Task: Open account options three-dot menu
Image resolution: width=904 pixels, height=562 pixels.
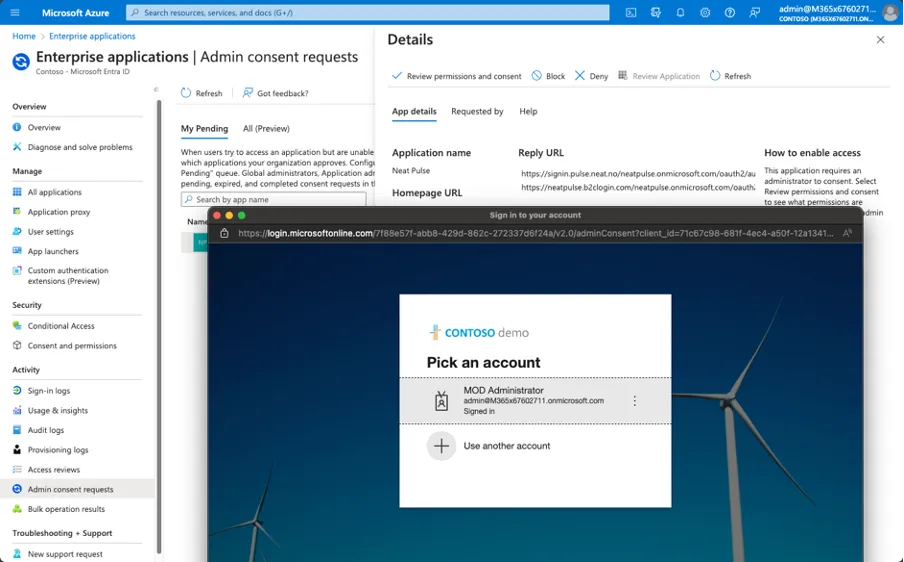Action: 634,401
